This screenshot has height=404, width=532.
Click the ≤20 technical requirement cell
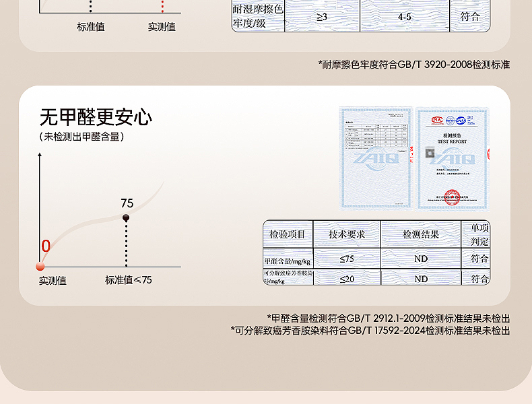point(347,278)
